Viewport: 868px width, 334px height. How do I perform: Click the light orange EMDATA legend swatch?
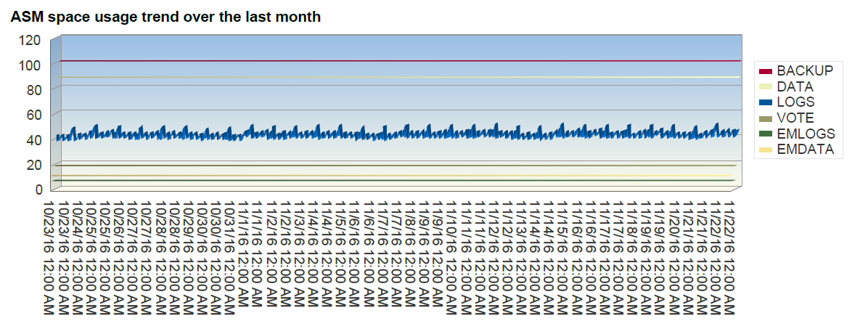pos(765,150)
